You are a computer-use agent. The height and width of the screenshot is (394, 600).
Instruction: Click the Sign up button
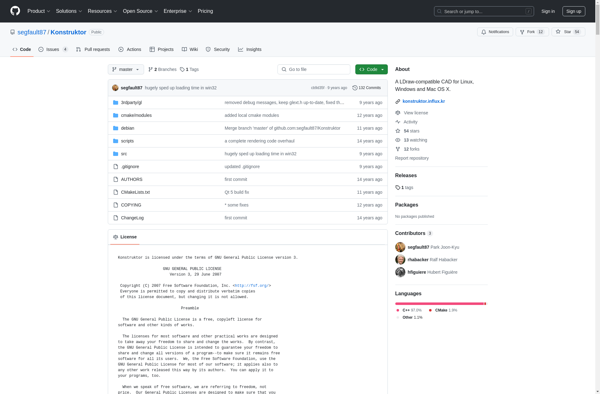coord(573,11)
